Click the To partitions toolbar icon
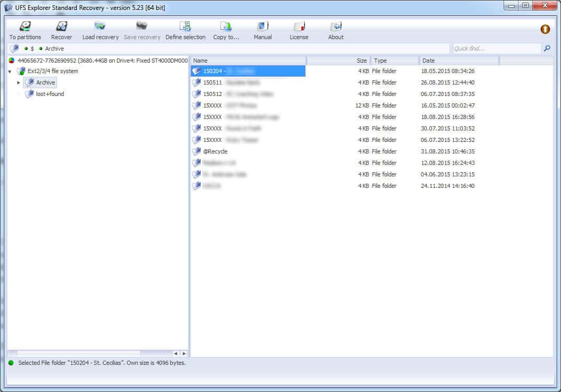Image resolution: width=561 pixels, height=392 pixels. pyautogui.click(x=25, y=27)
